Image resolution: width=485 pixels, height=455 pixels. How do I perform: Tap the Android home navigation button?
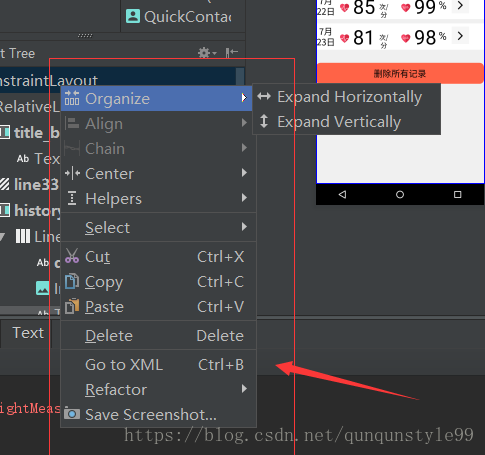coord(400,194)
